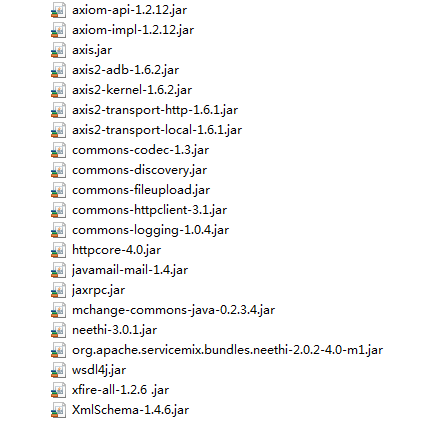Click the jar icon beside httpcore-4.0.jar
The width and height of the screenshot is (427, 421).
coord(58,250)
